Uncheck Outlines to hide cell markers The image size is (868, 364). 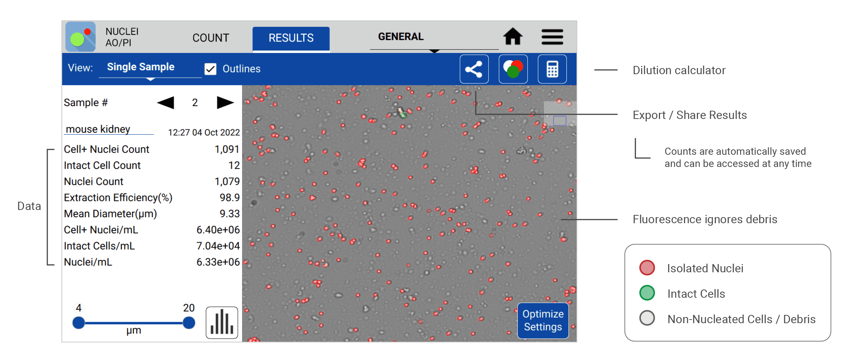[x=211, y=69]
